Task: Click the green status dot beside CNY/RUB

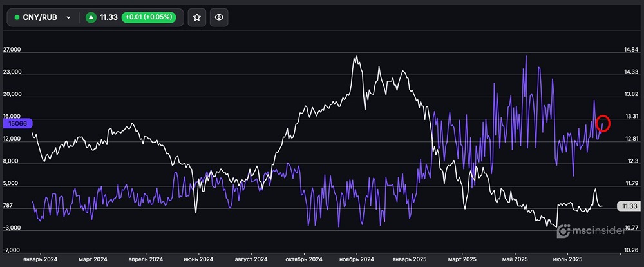Action: pos(17,17)
